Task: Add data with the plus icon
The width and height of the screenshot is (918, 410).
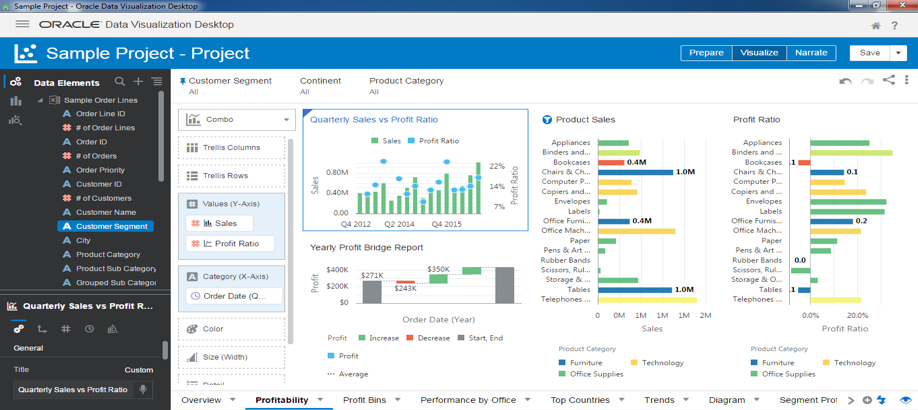Action: point(138,82)
